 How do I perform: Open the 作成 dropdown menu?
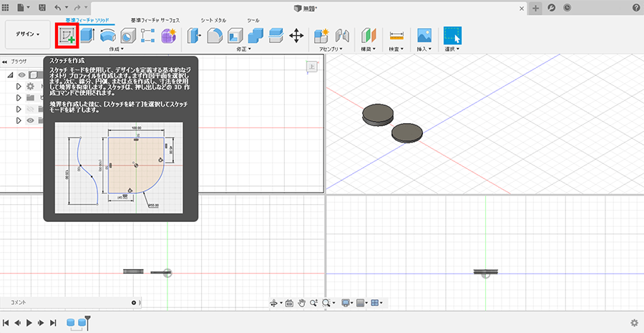click(x=117, y=49)
